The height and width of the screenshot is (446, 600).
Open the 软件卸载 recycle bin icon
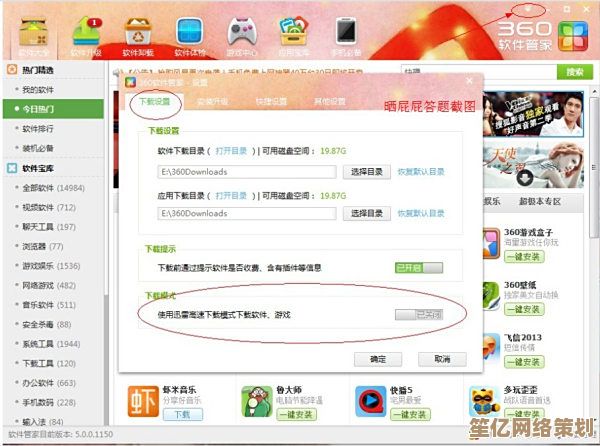[138, 32]
